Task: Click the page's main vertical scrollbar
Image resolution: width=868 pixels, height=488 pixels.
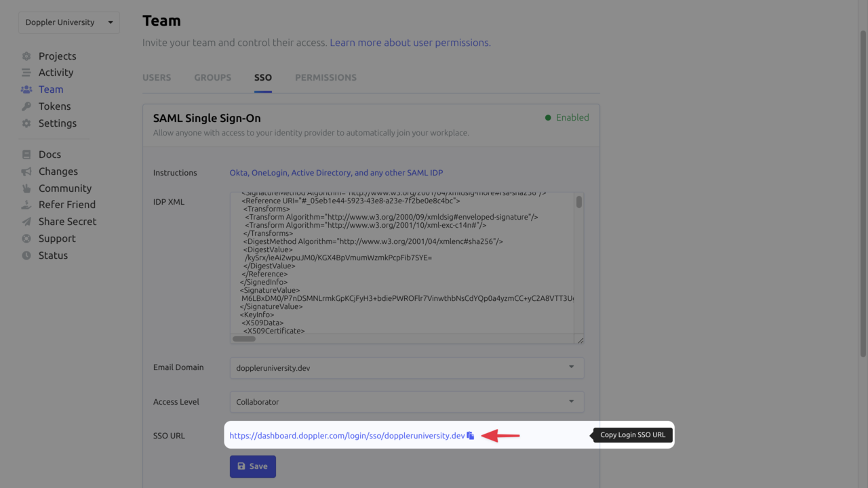Action: click(863, 193)
